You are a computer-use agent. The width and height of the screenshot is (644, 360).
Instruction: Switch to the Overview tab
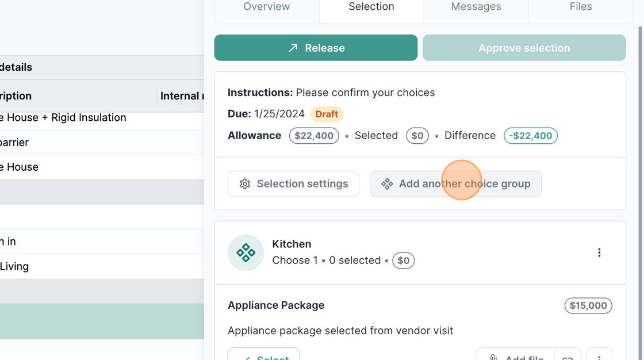pos(267,7)
